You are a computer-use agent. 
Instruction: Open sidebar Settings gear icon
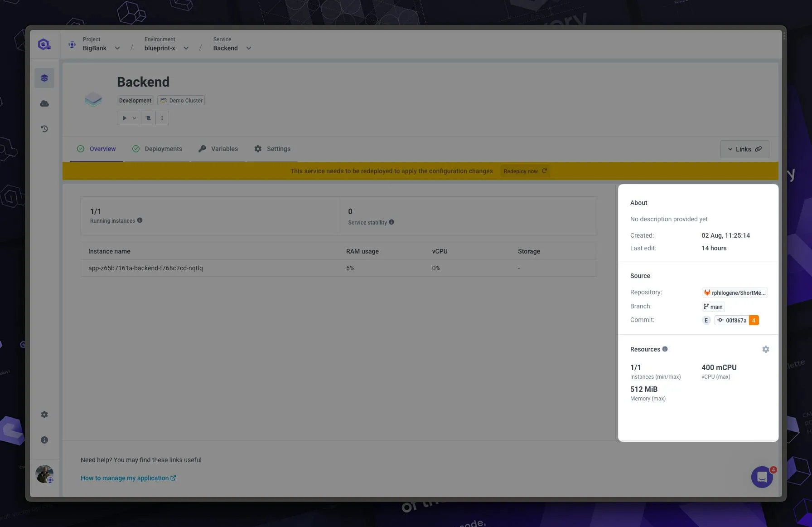(44, 414)
